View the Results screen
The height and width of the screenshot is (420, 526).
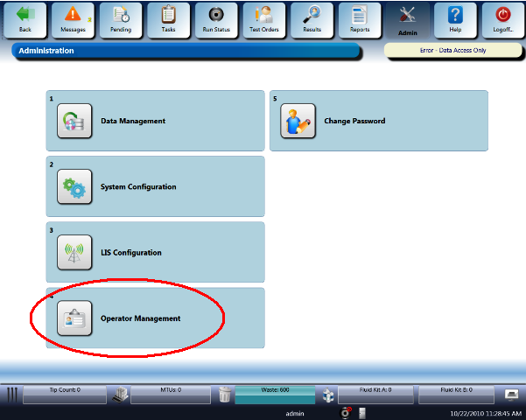coord(311,19)
